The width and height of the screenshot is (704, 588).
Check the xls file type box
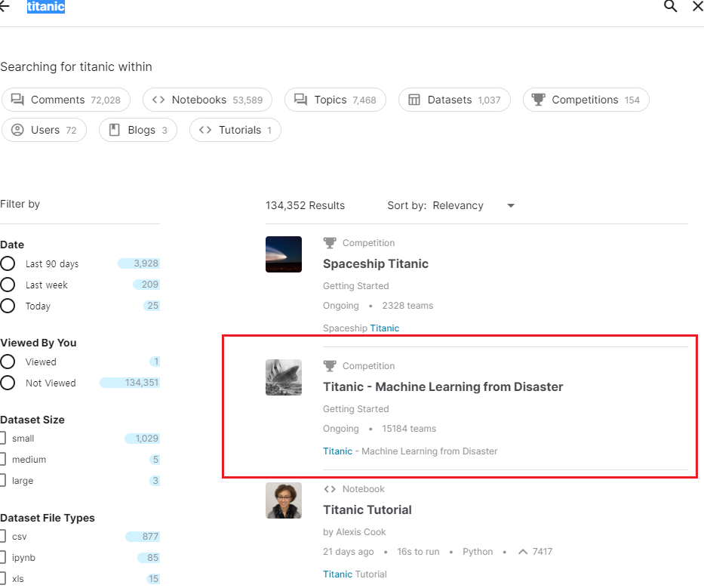click(x=3, y=579)
